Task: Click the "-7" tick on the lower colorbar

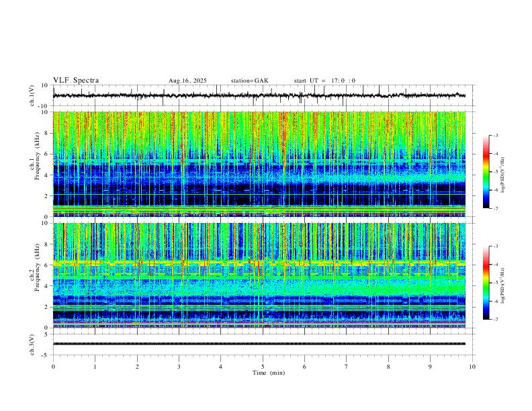Action: click(x=495, y=320)
